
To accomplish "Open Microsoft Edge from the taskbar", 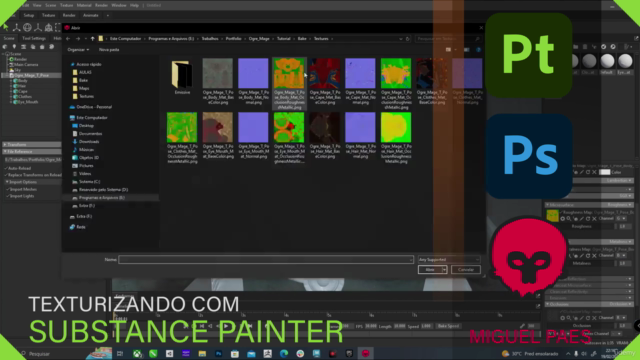I will click(x=284, y=353).
